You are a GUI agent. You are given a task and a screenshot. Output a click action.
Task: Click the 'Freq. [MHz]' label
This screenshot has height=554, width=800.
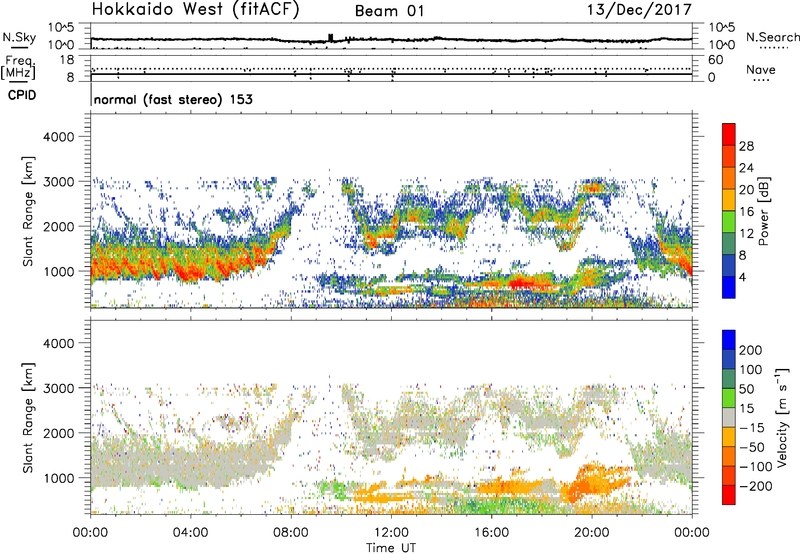click(x=18, y=67)
